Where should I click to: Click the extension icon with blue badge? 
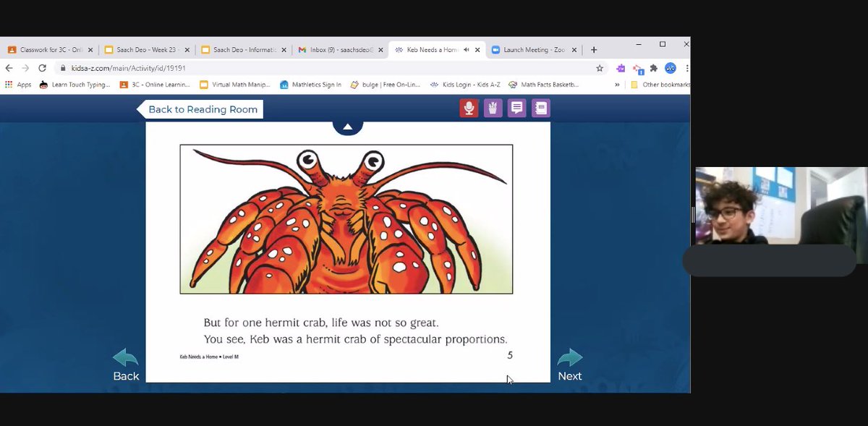click(x=638, y=69)
